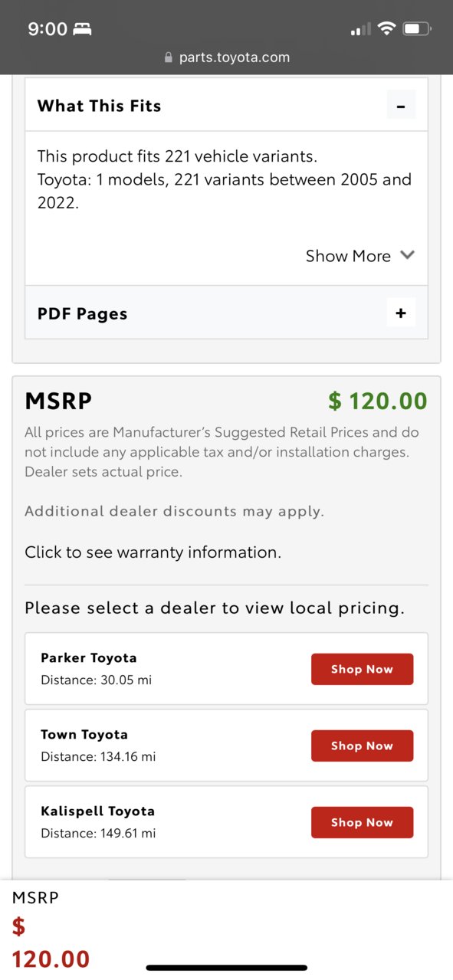This screenshot has height=980, width=453.
Task: Tap Show More text link
Action: (348, 256)
